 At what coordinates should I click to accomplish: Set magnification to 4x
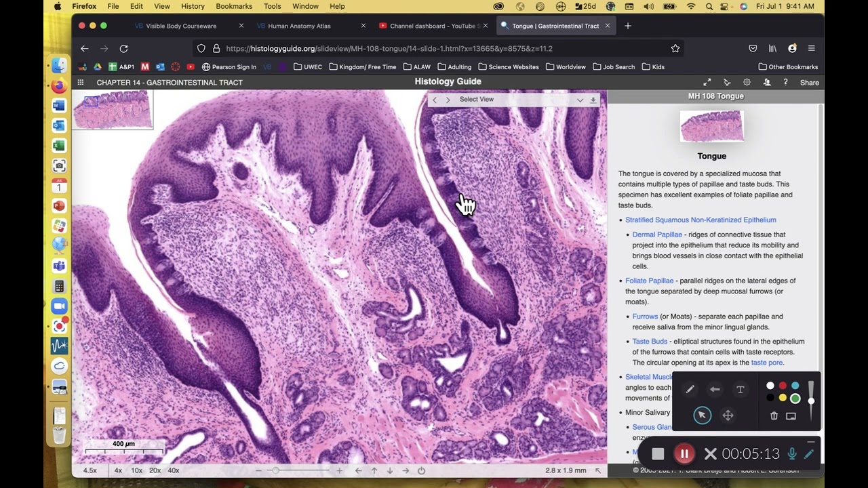click(x=118, y=470)
